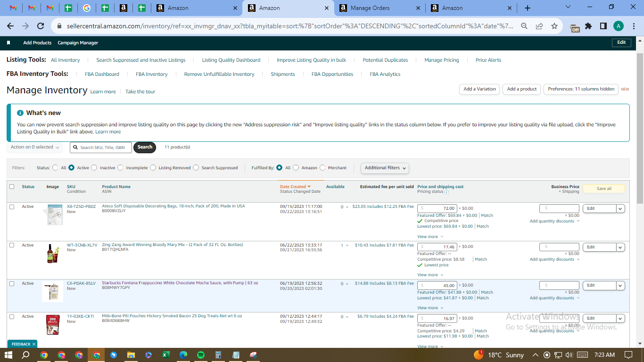Switch to the Google browser tab
This screenshot has height=362, width=644.
click(x=87, y=8)
